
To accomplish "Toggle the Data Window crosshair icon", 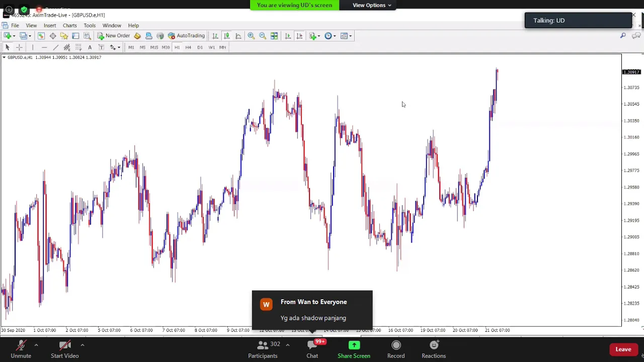I will pos(53,36).
